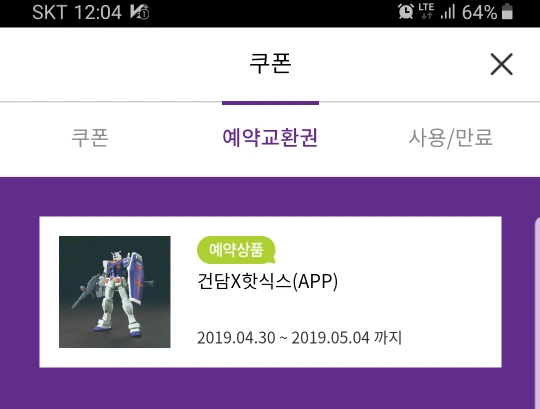Tap the purple indicator bar above 예약교환권
This screenshot has height=409, width=540.
270,103
